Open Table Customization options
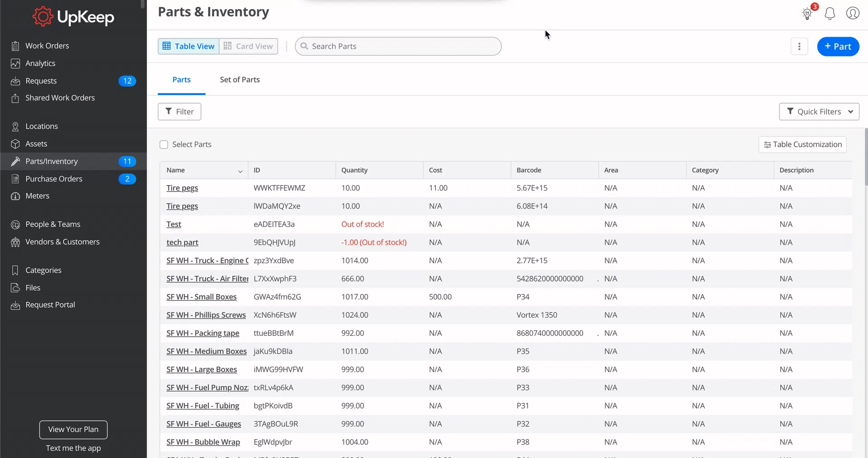This screenshot has width=868, height=458. coord(802,144)
